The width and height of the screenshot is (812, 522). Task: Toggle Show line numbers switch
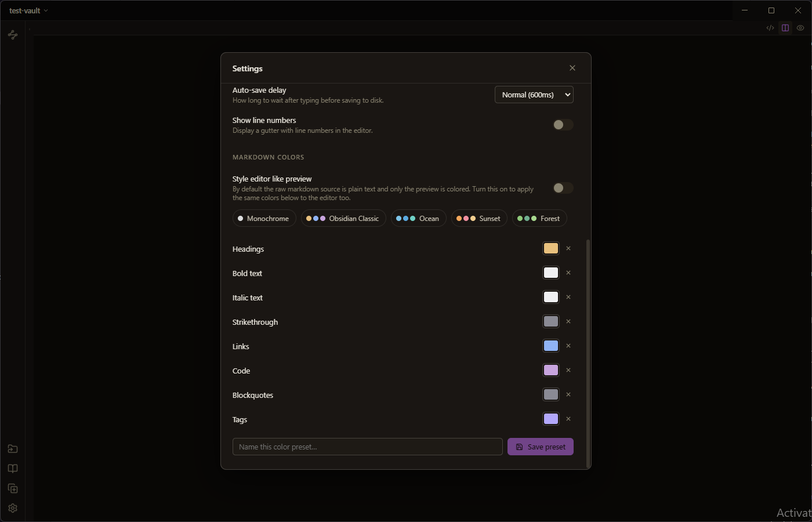coord(563,125)
